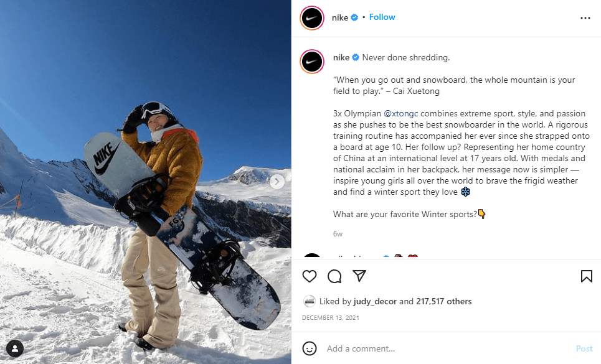Save the post with the bookmark icon
This screenshot has height=364, width=601.
[587, 276]
